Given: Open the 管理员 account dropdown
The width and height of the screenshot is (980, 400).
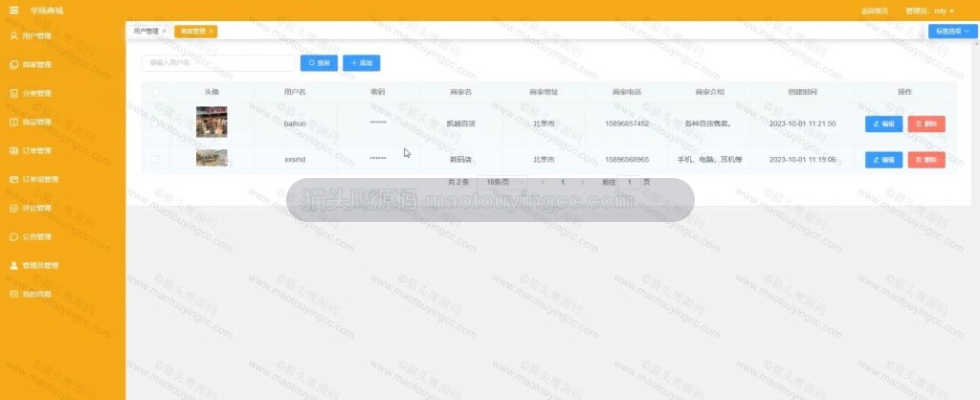Looking at the screenshot, I should pyautogui.click(x=929, y=11).
